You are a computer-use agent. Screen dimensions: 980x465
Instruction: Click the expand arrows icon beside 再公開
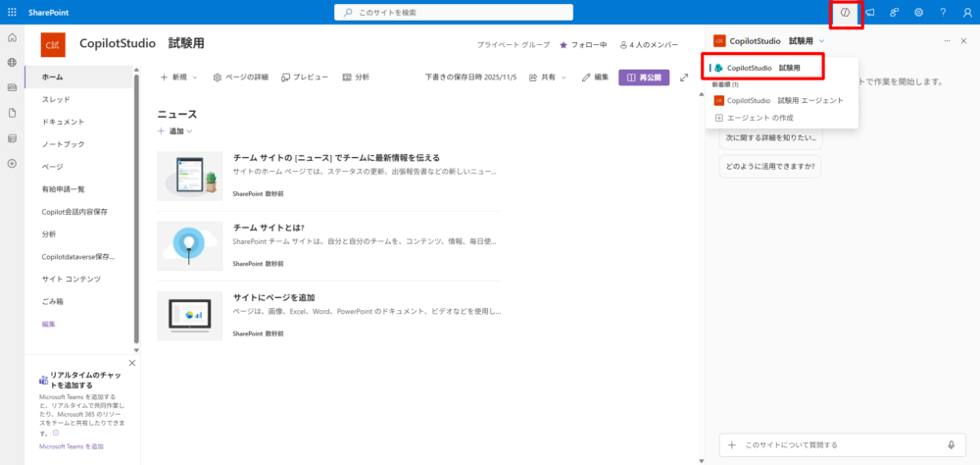[684, 77]
